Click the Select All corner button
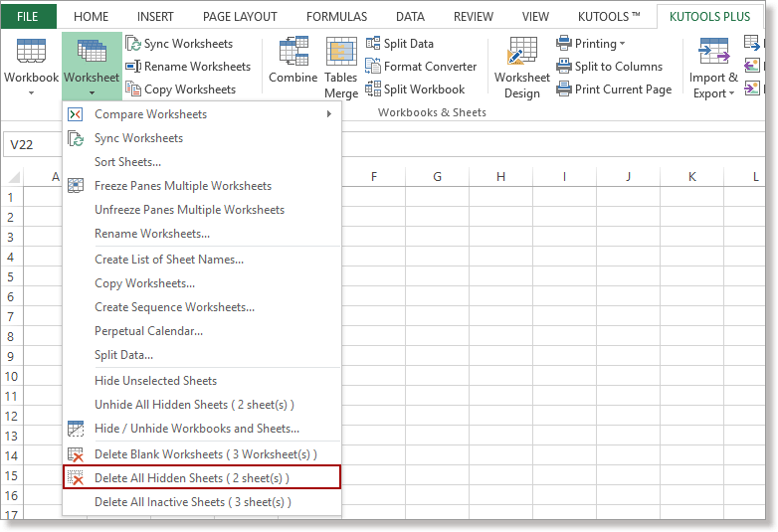Image resolution: width=778 pixels, height=532 pixels. pyautogui.click(x=13, y=177)
